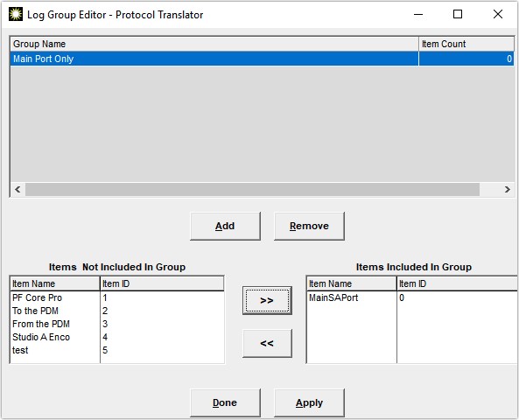This screenshot has width=519, height=420.
Task: Select the Main Port Only group row
Action: [x=263, y=59]
